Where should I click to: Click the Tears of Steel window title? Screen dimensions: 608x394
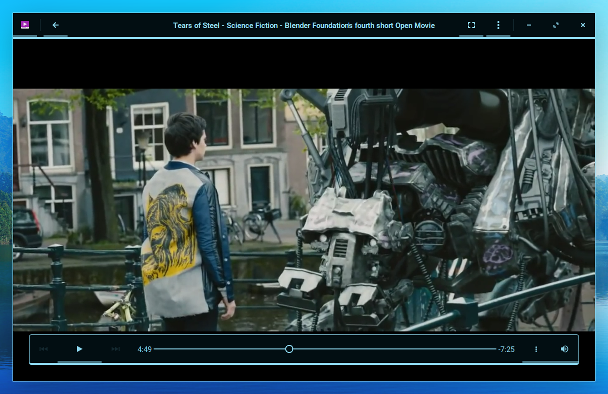304,25
